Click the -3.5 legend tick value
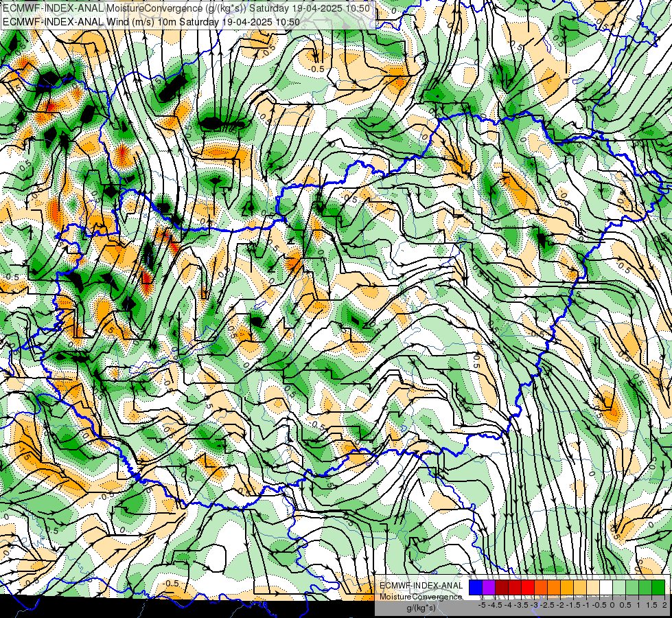 click(x=521, y=605)
